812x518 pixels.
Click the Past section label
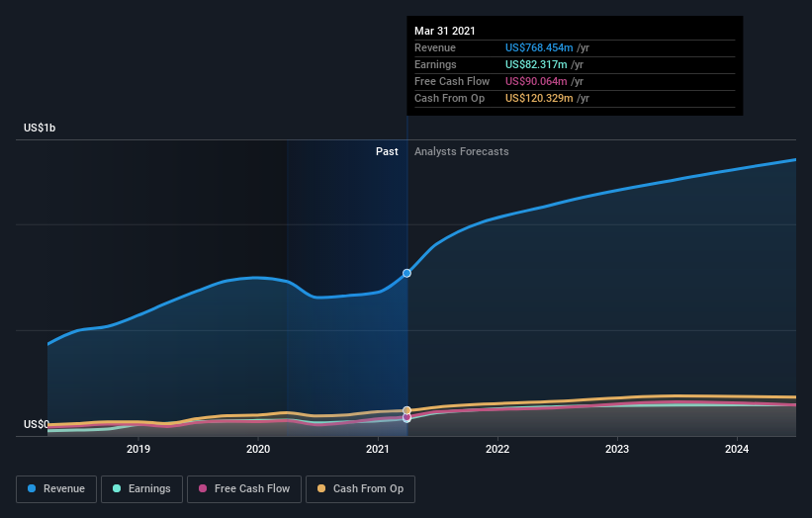pyautogui.click(x=387, y=151)
